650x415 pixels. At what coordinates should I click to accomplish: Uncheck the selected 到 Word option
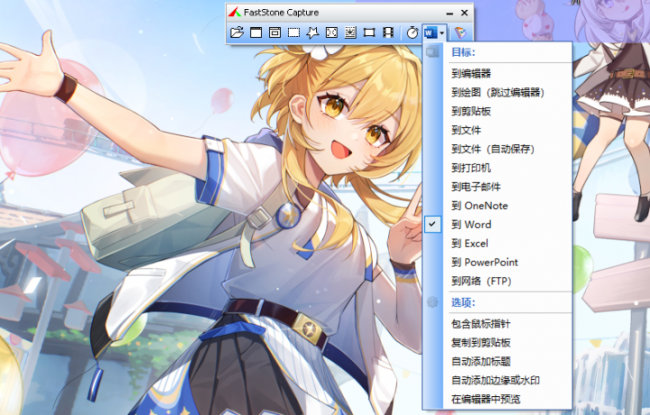[497, 224]
